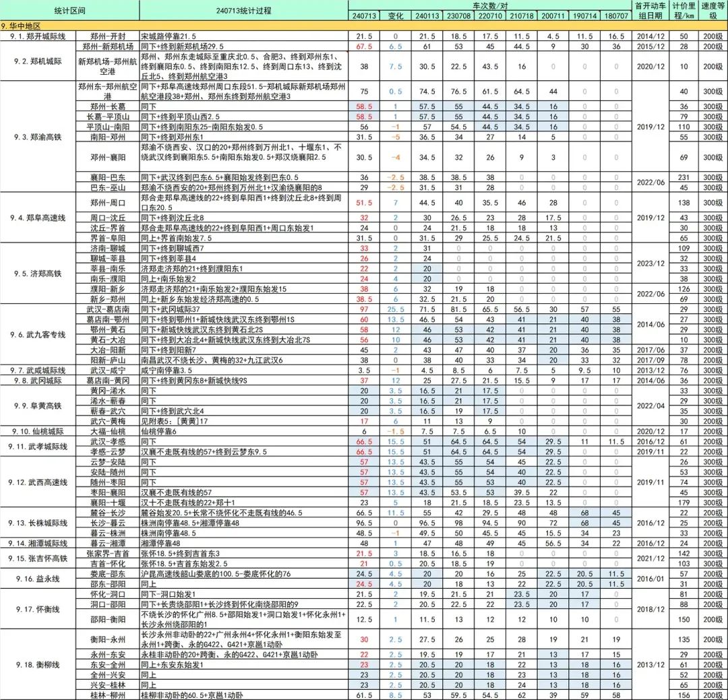Select the '车次数/对' header cell
The image size is (728, 700).
point(490,5)
